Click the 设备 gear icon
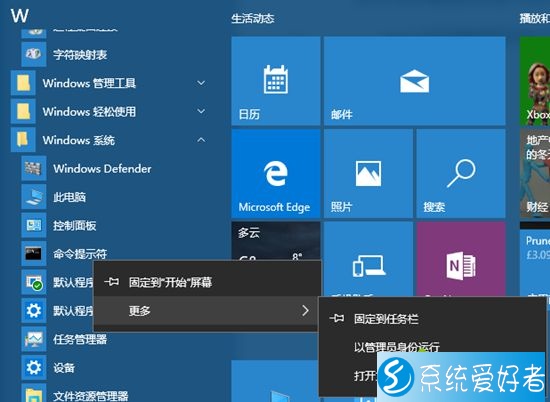Image resolution: width=550 pixels, height=402 pixels. point(34,367)
